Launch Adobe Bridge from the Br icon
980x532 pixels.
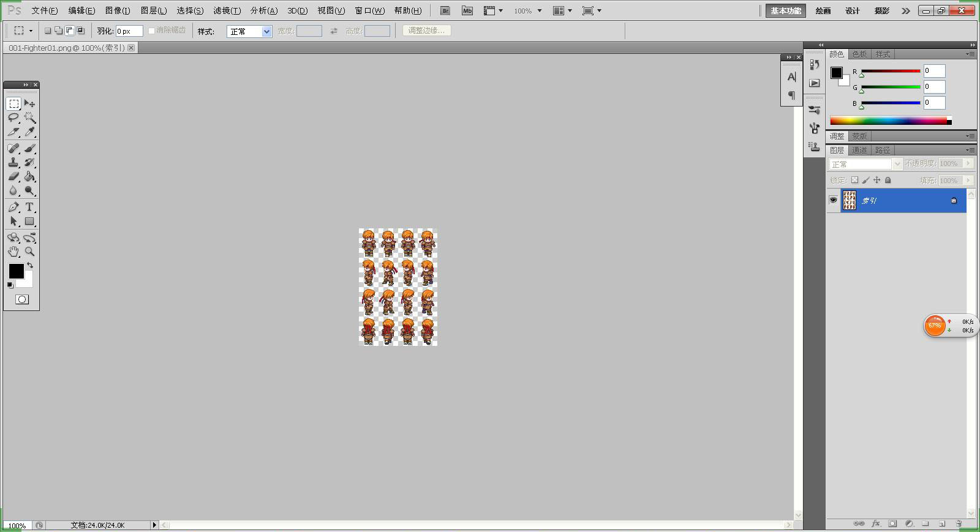445,10
